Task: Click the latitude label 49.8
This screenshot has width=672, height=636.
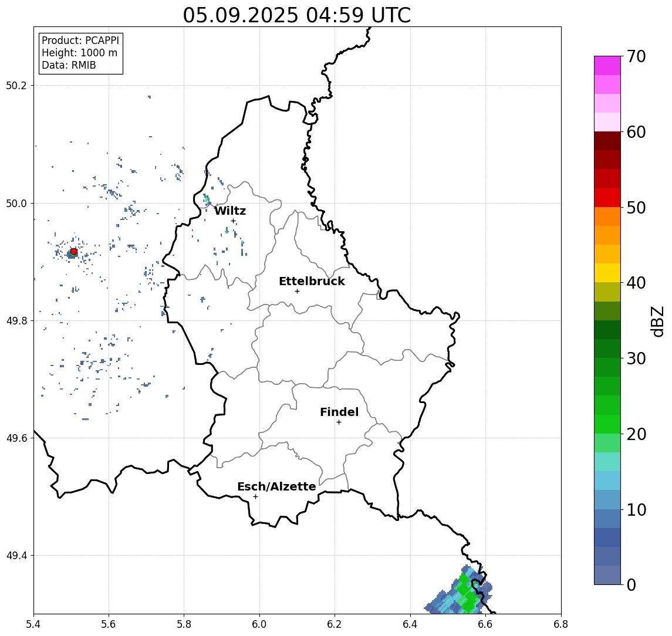Action: (16, 320)
